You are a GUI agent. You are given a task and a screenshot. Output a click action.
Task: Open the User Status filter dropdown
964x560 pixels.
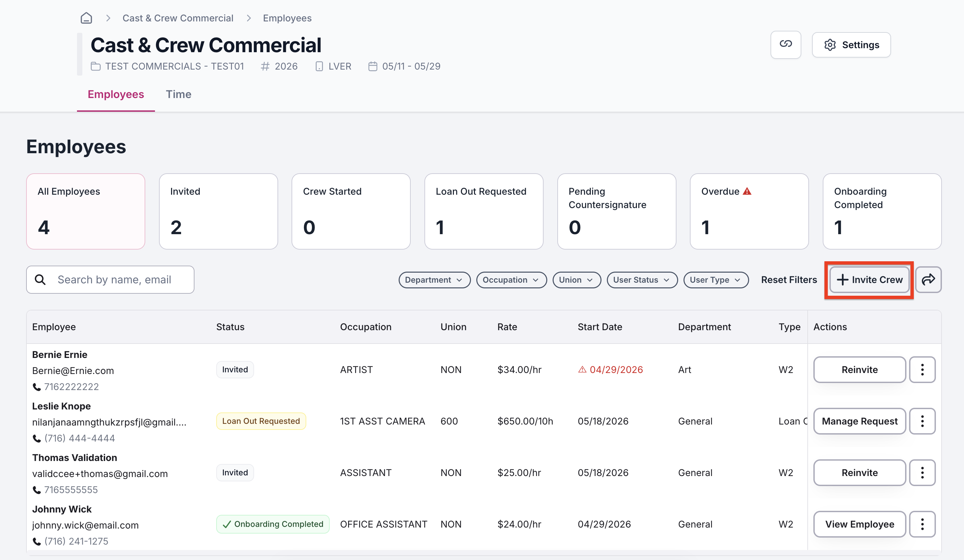point(642,280)
